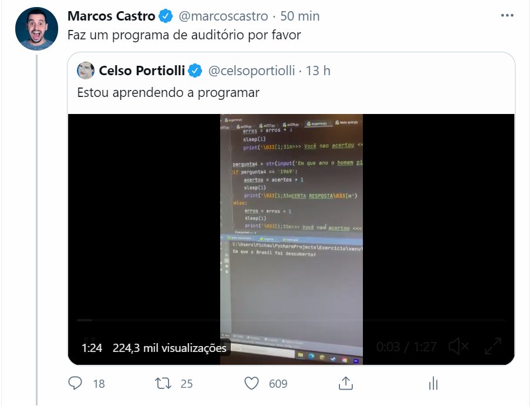The width and height of the screenshot is (532, 406).
Task: Reply to the tweet via comment icon
Action: point(75,383)
